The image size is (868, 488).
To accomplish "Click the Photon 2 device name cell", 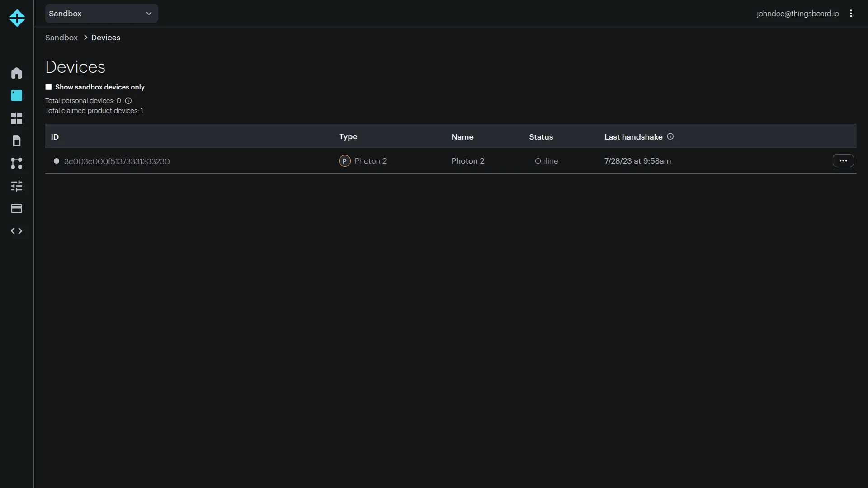I will click(468, 161).
